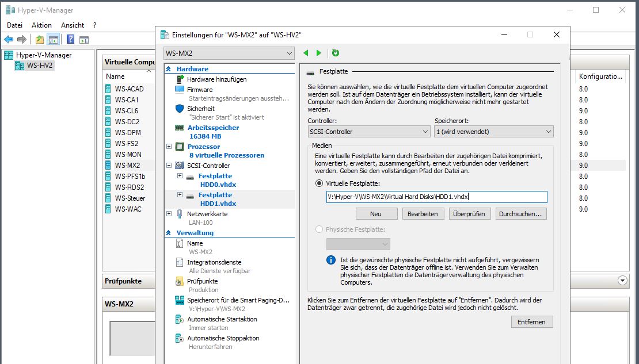Go to next VM with green right arrow
Image resolution: width=639 pixels, height=364 pixels.
click(x=319, y=53)
